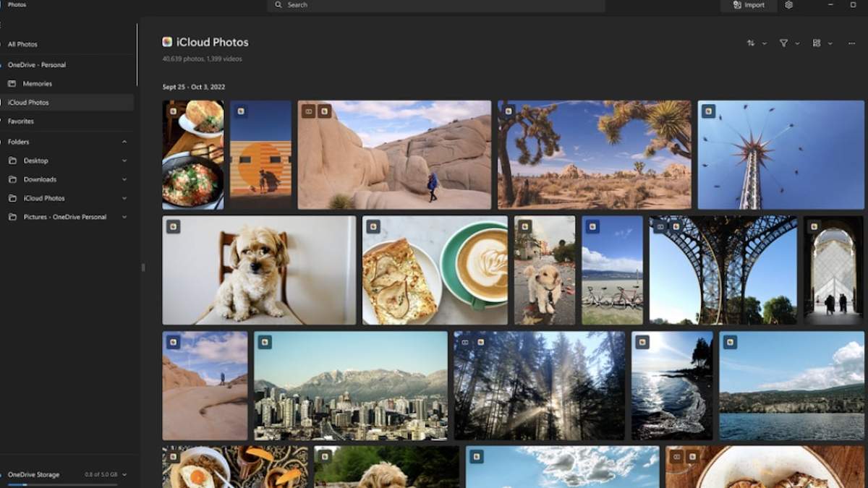Viewport: 868px width, 488px height.
Task: Click the OneDrive storage usage bar
Action: pyautogui.click(x=62, y=484)
